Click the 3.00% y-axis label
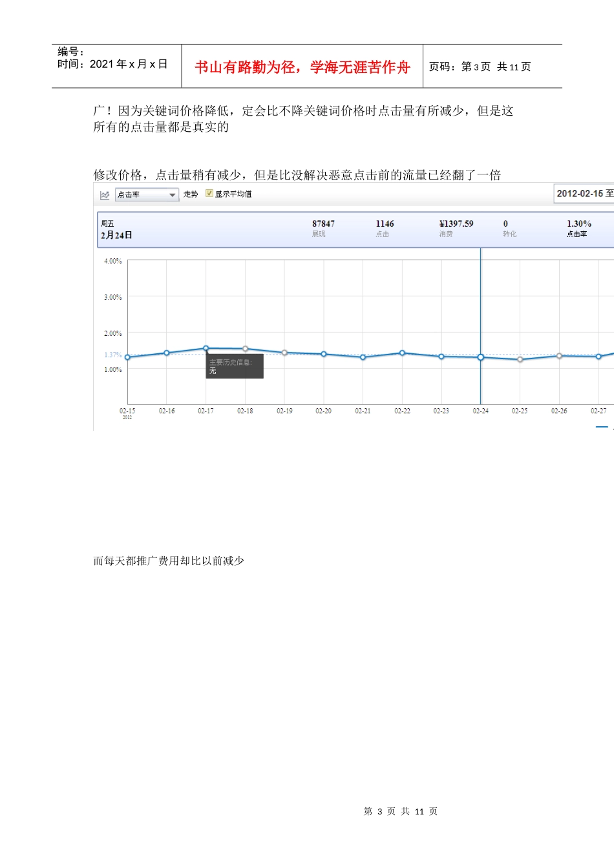 tap(113, 297)
